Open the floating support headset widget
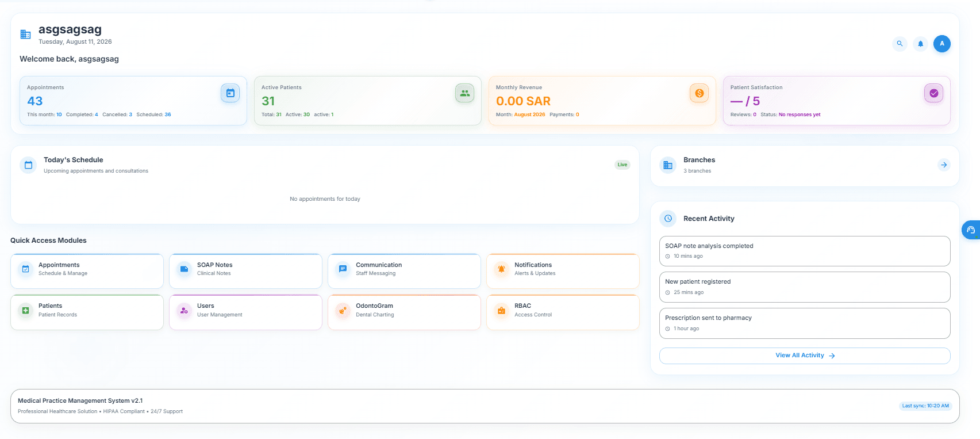980x439 pixels. point(971,230)
